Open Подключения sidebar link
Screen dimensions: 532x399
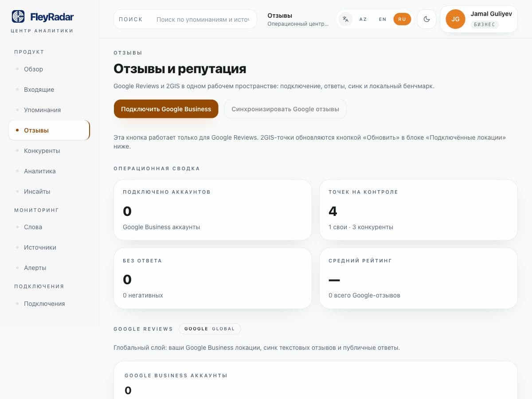coord(49,304)
